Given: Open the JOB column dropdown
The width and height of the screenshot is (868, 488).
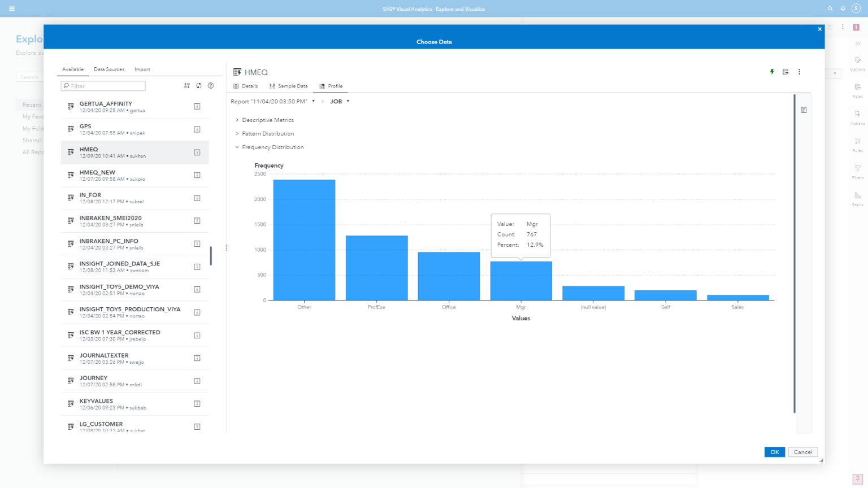Looking at the screenshot, I should tap(340, 102).
